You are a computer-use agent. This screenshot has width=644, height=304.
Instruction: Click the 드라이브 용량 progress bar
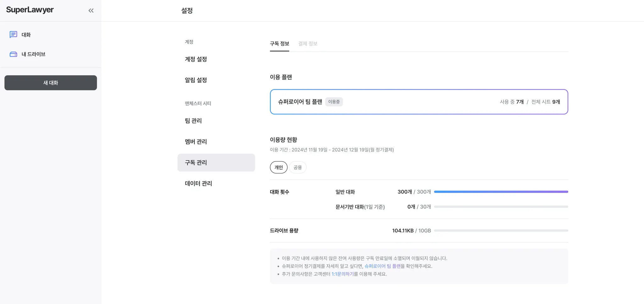(501, 231)
